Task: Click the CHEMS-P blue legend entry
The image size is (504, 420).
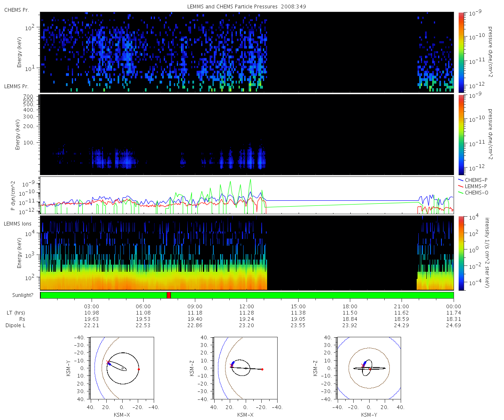Action: [x=477, y=180]
